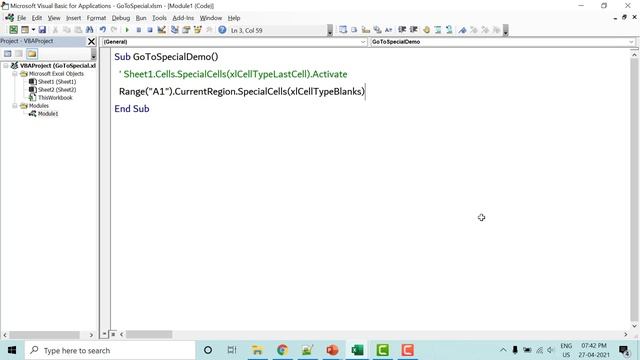The image size is (640, 360).
Task: Click the Windows Start button
Action: [12, 350]
